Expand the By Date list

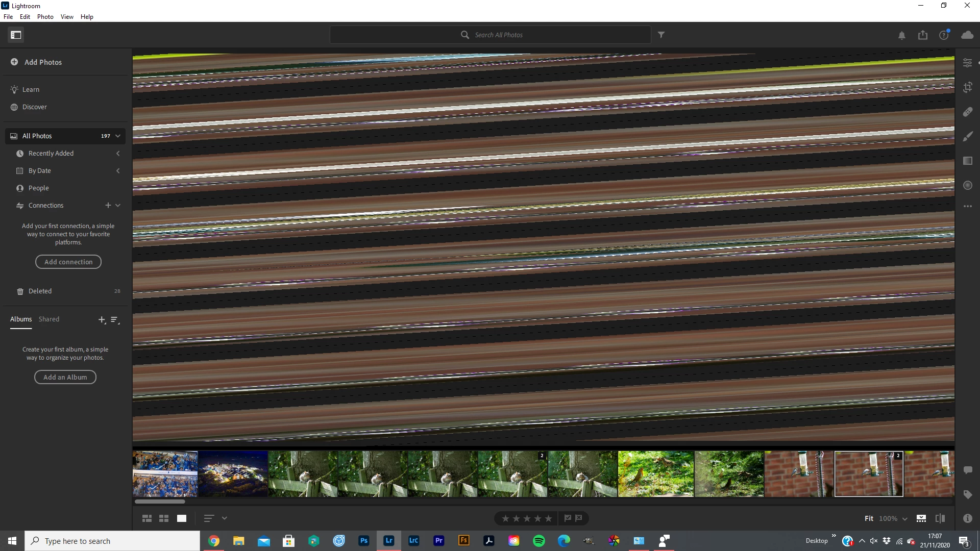[x=118, y=171]
